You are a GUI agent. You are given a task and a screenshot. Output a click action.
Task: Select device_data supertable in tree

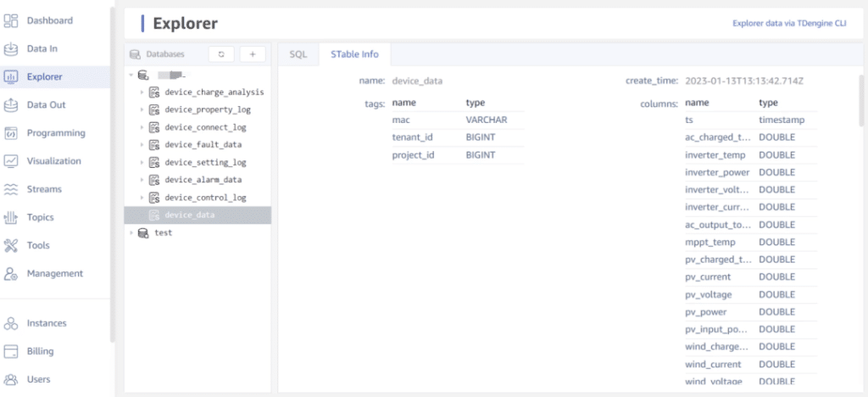(x=189, y=215)
